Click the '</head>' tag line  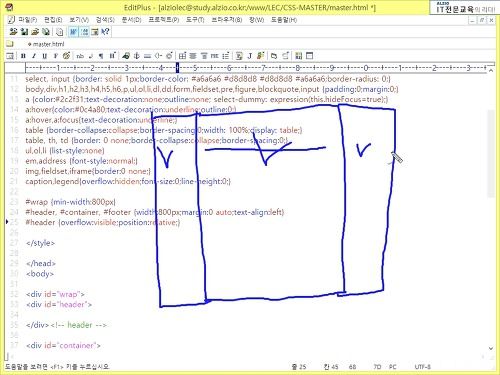(41, 263)
